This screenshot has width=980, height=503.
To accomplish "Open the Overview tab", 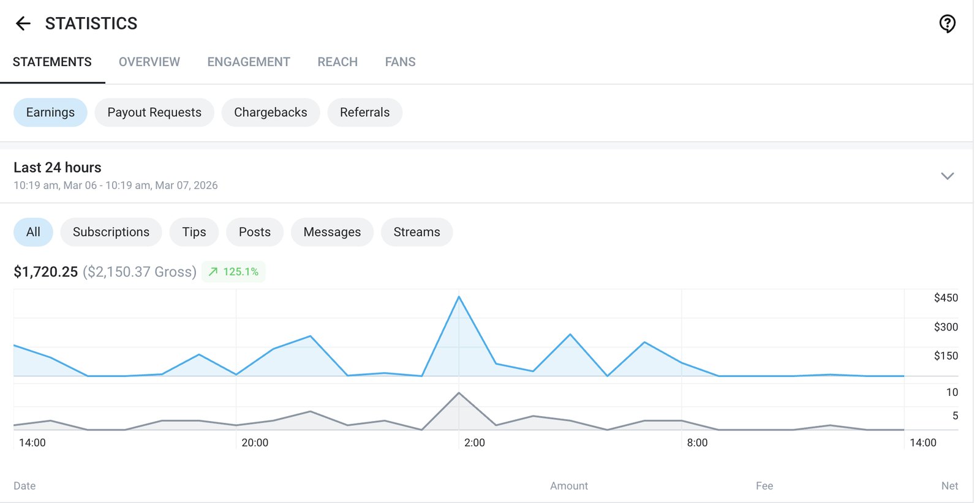I will tap(149, 62).
